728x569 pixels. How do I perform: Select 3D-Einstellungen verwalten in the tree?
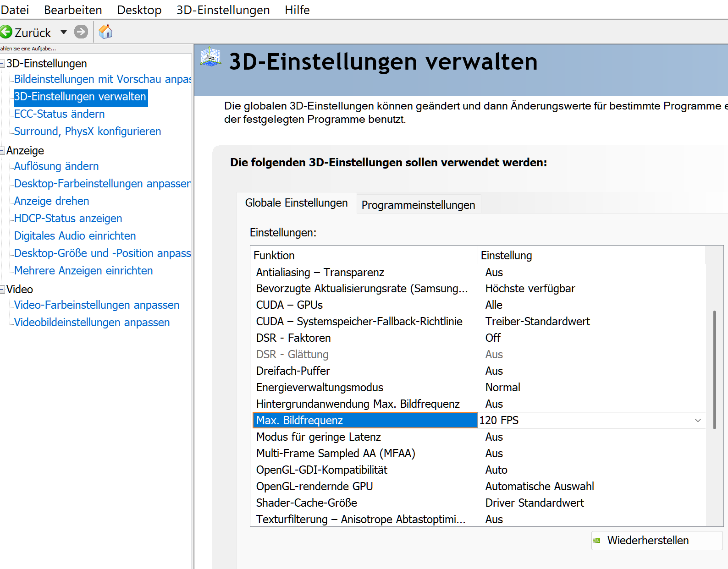click(80, 97)
